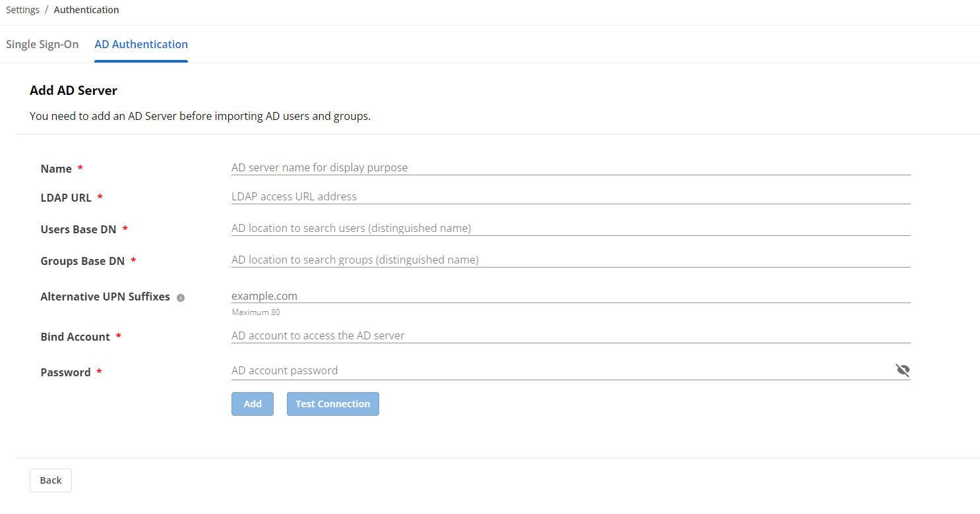The image size is (980, 514).
Task: Click the 'Maximum 30' hint text
Action: click(x=256, y=312)
